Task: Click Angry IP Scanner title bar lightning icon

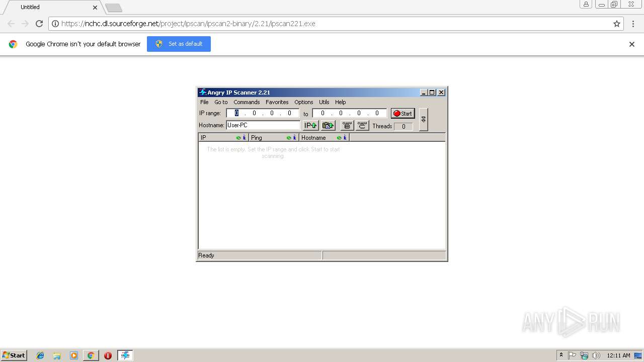Action: [x=203, y=93]
